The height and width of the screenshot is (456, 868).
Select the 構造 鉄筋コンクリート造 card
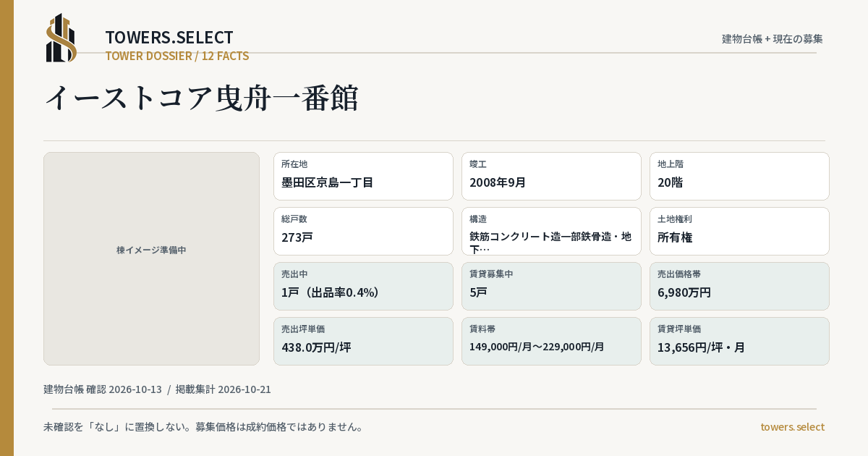(x=551, y=231)
